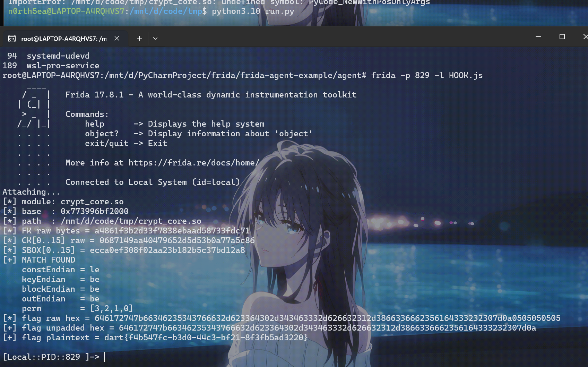Click the /mnt/d/code/tmp/crypt_core.so path value

(131, 221)
